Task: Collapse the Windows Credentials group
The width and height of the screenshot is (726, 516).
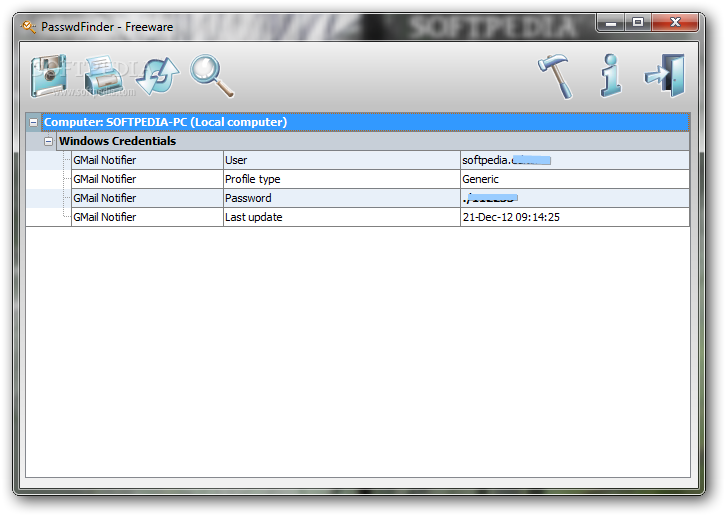Action: click(48, 141)
